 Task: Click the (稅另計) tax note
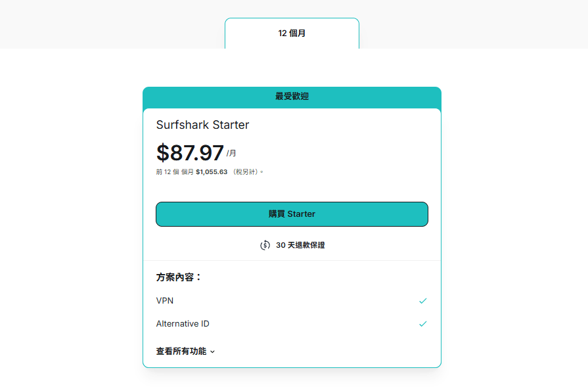pos(248,172)
